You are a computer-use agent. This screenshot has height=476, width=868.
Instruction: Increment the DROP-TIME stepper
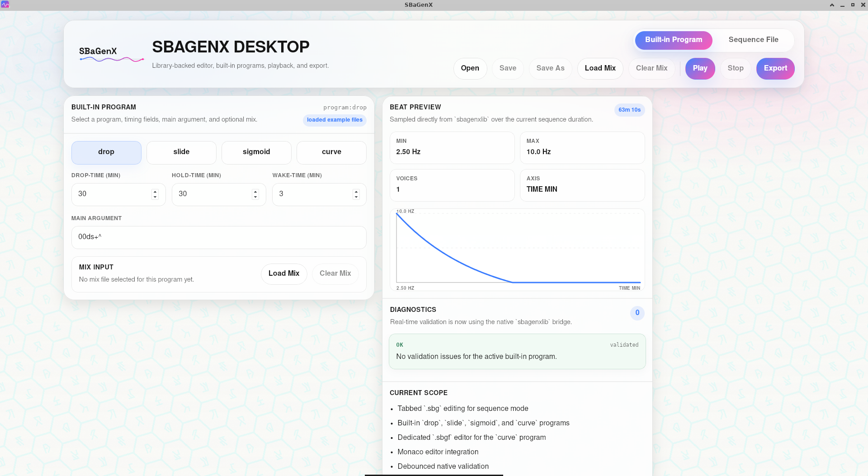155,191
